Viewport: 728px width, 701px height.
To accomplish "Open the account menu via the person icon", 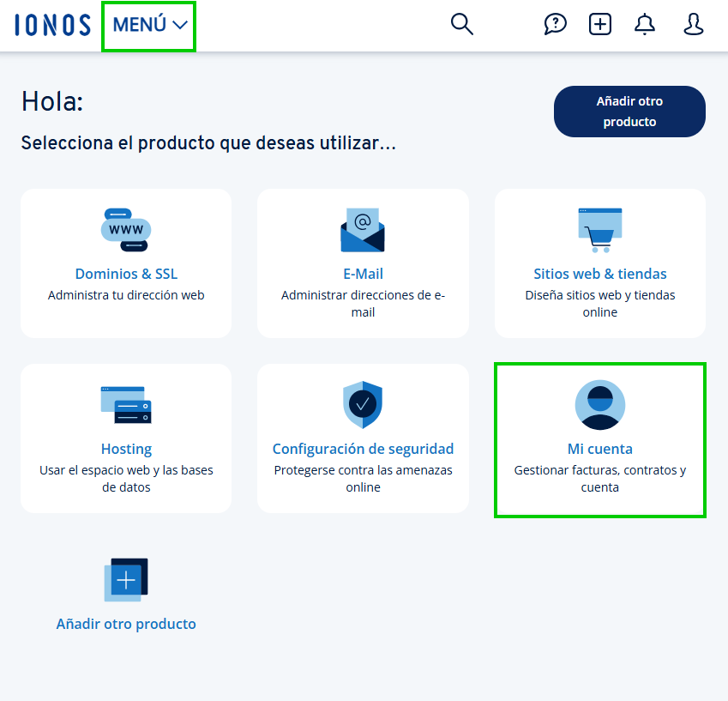I will coord(693,24).
